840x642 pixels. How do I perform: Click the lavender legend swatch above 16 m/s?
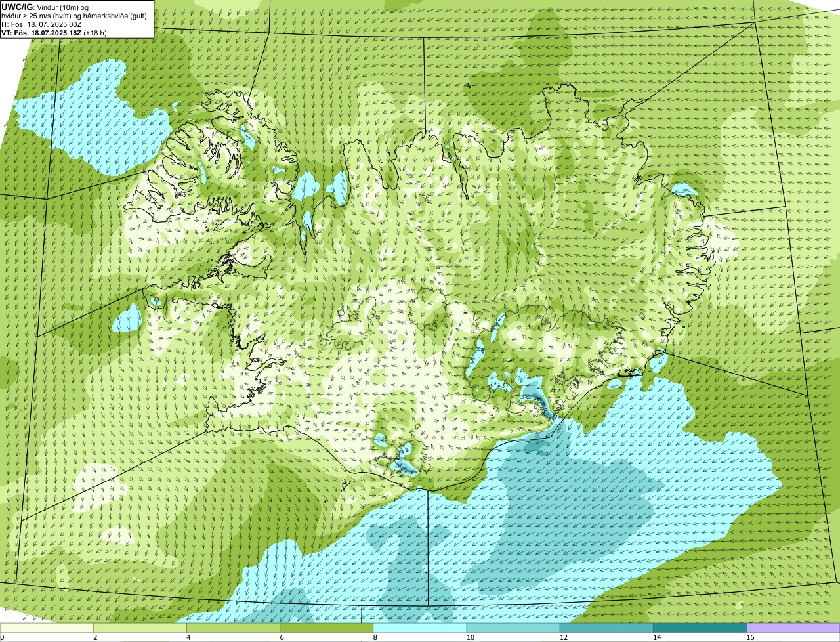793,628
